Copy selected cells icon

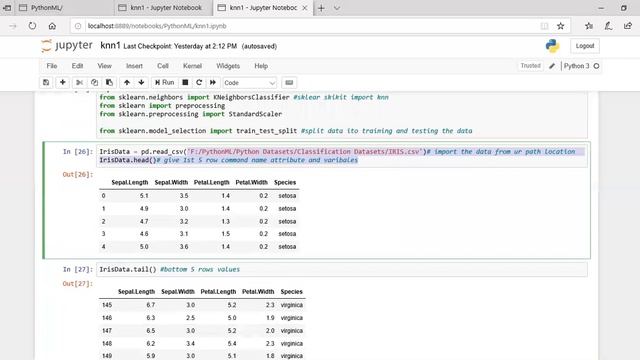coord(94,82)
